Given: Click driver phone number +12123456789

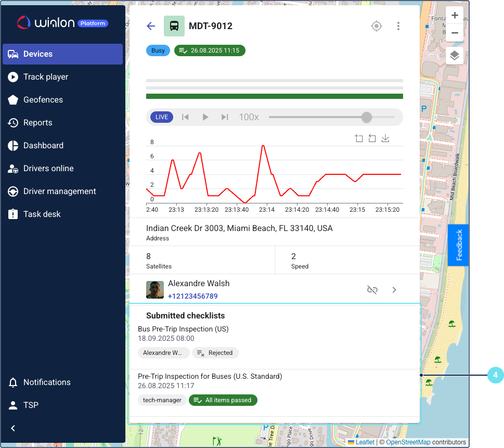Looking at the screenshot, I should pos(192,296).
